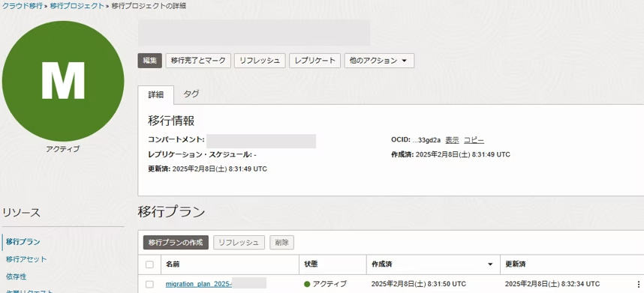
Task: Go to 移行プロジェクト breadcrumb
Action: pos(77,6)
